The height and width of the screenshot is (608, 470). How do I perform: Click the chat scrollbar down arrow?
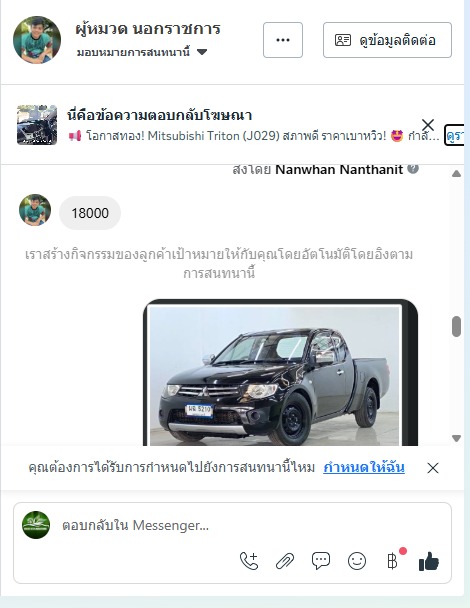456,438
